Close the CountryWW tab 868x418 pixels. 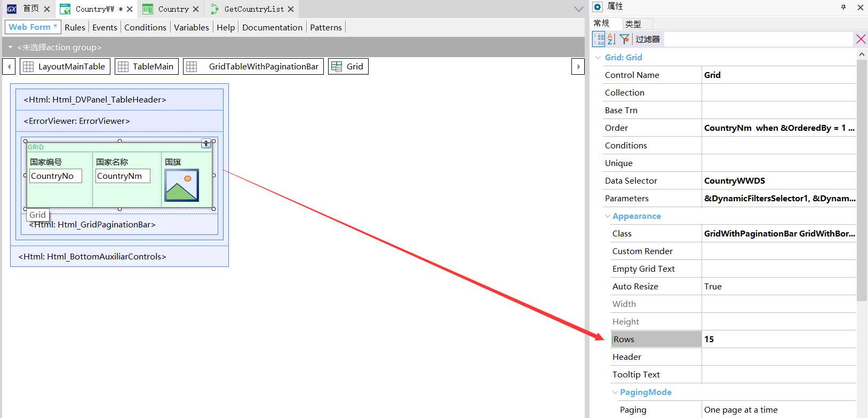click(x=130, y=9)
